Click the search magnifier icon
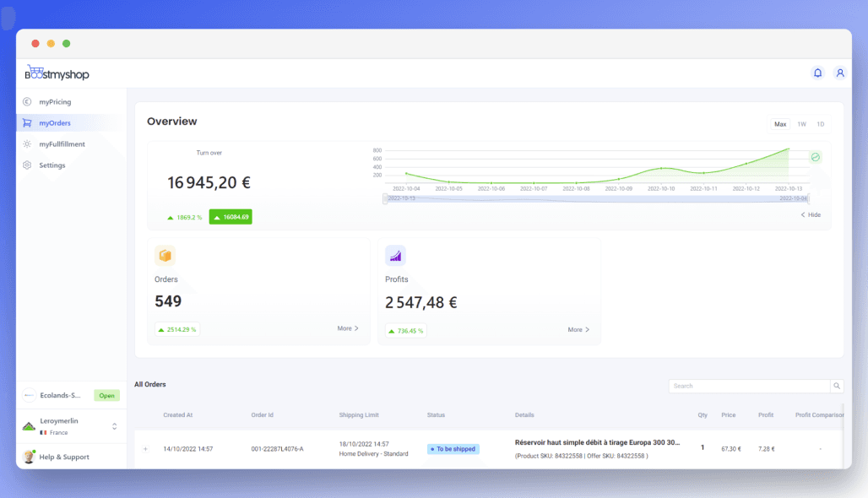 (837, 387)
